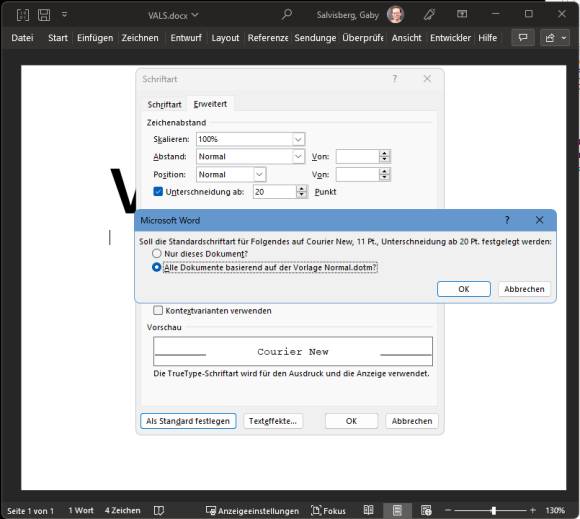Click the spelling check book icon

159,510
